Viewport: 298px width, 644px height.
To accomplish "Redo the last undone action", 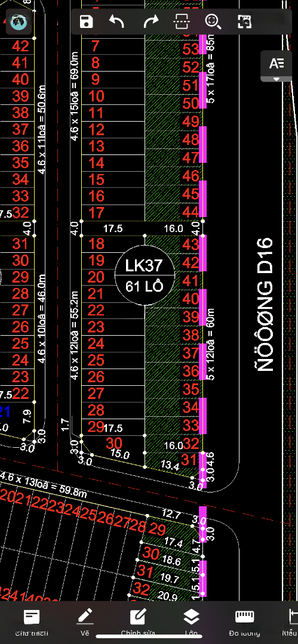I will 151,21.
